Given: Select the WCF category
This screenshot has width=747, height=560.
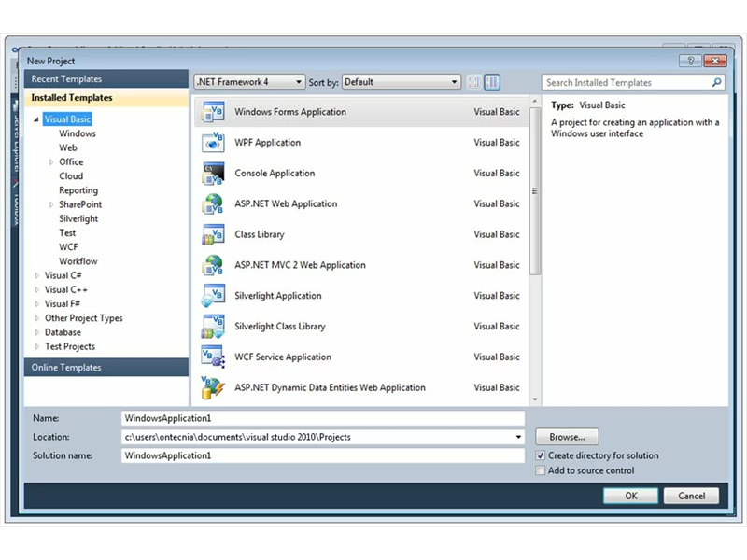Looking at the screenshot, I should pyautogui.click(x=68, y=247).
